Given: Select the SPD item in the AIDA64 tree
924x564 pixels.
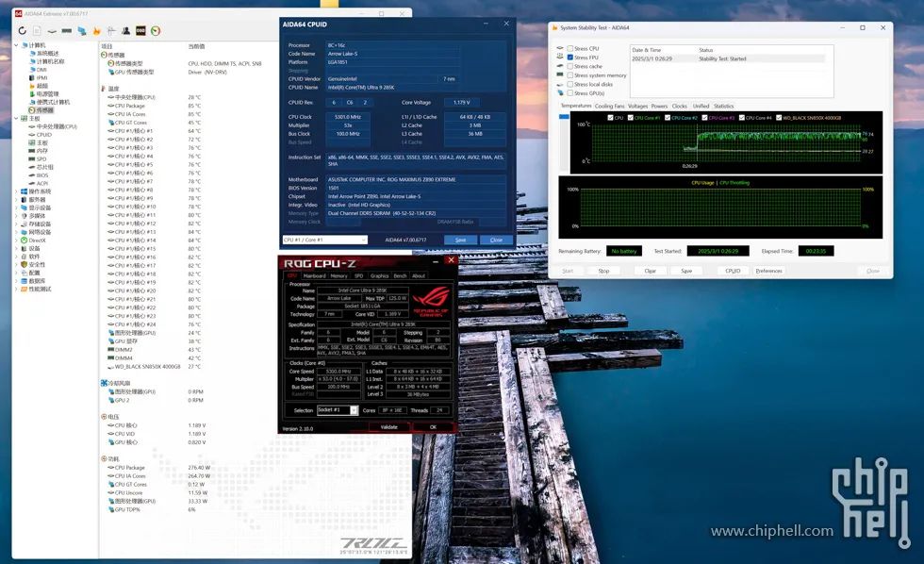Looking at the screenshot, I should coord(41,159).
